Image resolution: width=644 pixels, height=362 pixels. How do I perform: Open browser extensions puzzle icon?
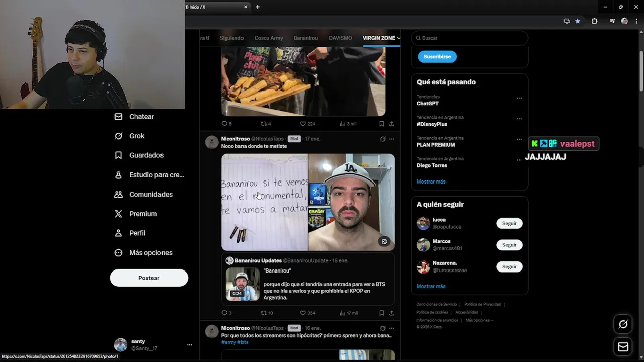coord(594,21)
